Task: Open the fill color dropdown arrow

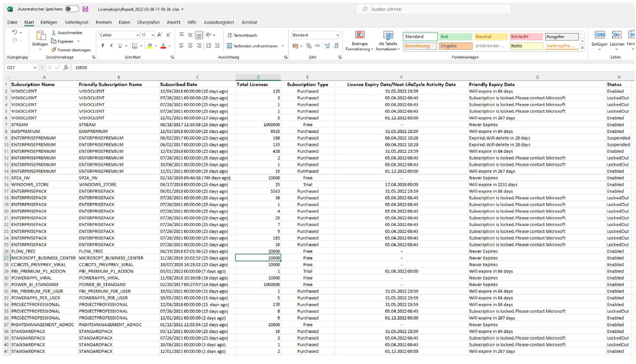Action: (156, 46)
